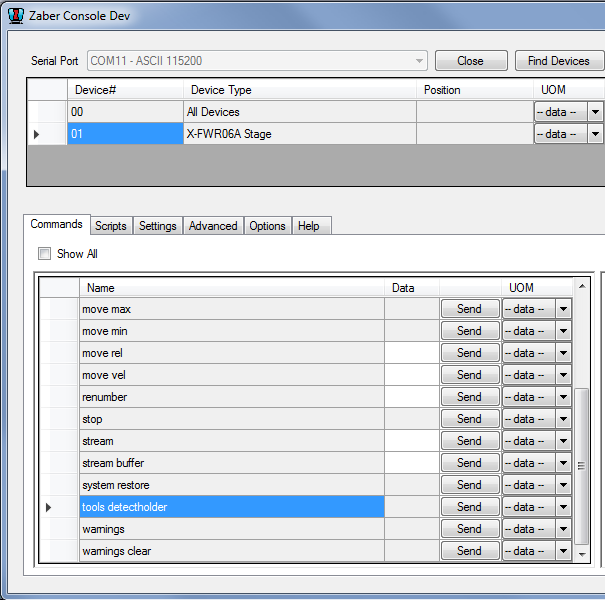
Task: Open UOM dropdown for move max
Action: coord(563,309)
